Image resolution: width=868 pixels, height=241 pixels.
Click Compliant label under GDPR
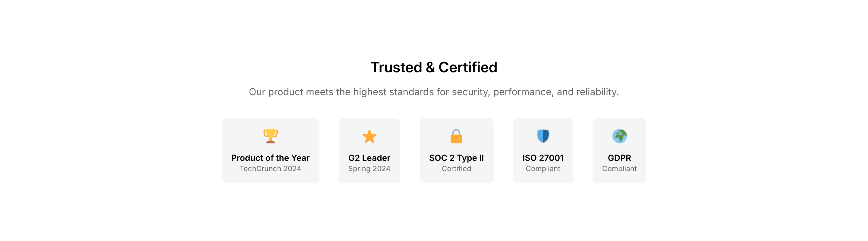click(619, 169)
